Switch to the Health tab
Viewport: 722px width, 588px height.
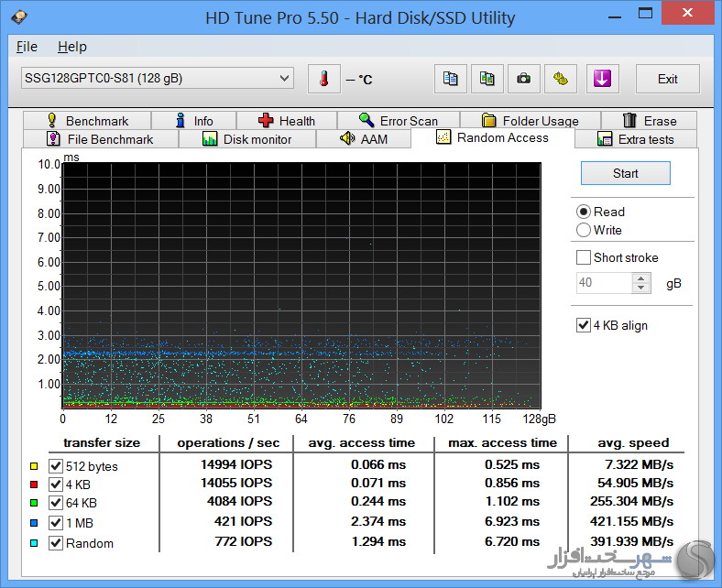pos(286,121)
